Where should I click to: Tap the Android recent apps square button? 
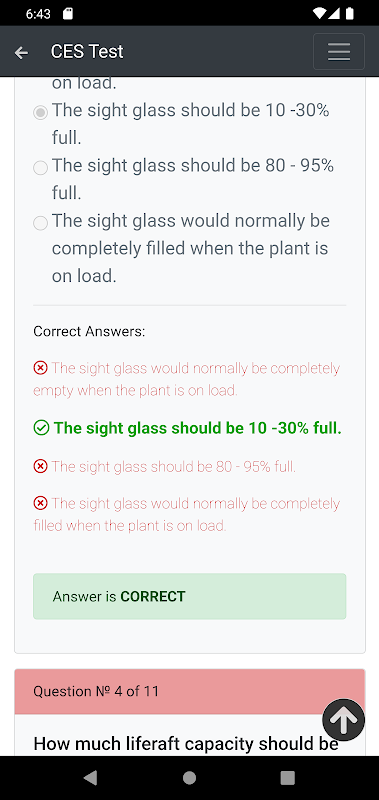[x=288, y=778]
